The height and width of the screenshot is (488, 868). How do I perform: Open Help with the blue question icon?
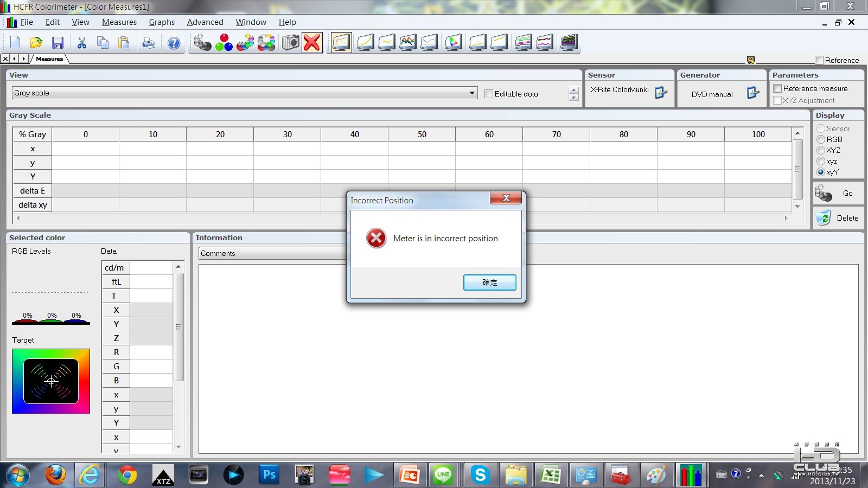[x=174, y=43]
